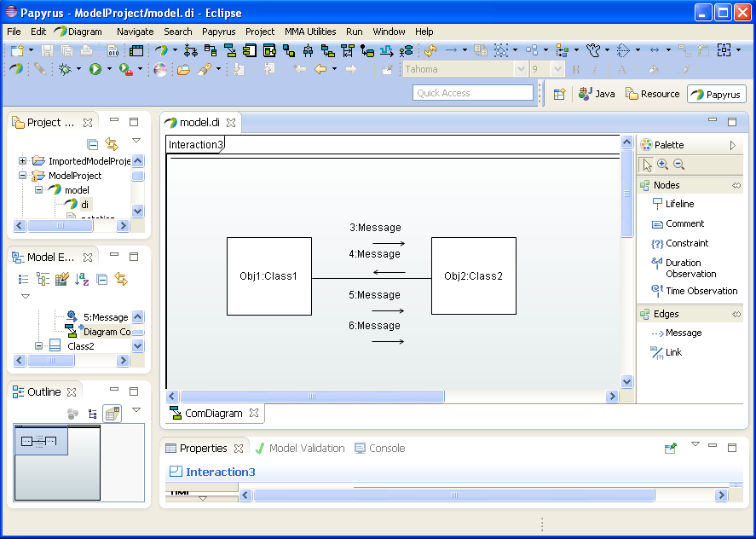
Task: Click the diagram editor vertical scrollbar thumb
Action: pos(626,194)
